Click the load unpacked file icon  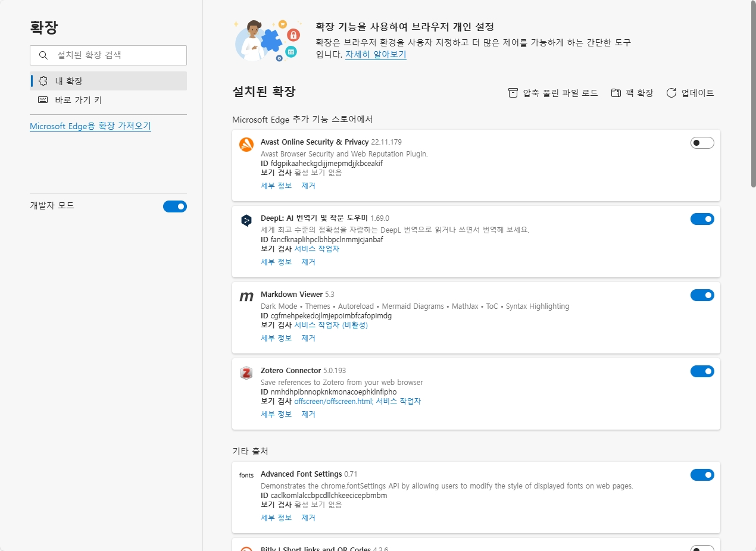tap(513, 93)
